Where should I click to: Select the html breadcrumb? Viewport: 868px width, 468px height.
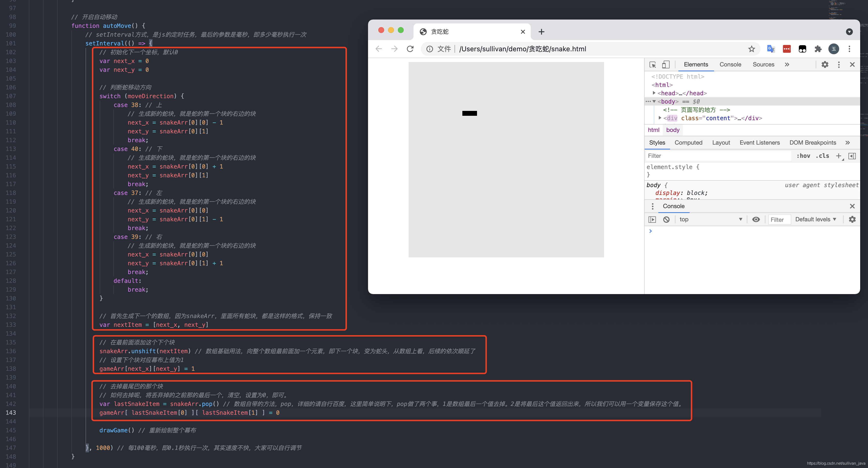click(653, 130)
